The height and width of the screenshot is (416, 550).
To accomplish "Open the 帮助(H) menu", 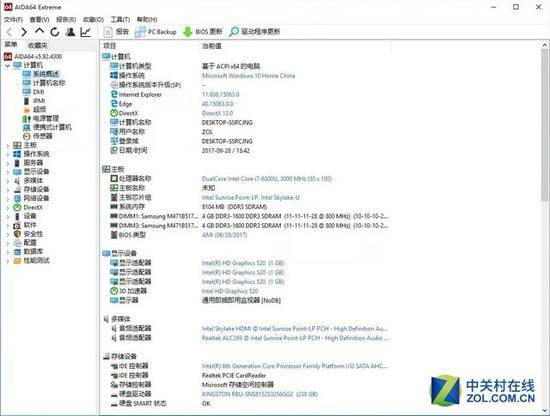I will 147,19.
